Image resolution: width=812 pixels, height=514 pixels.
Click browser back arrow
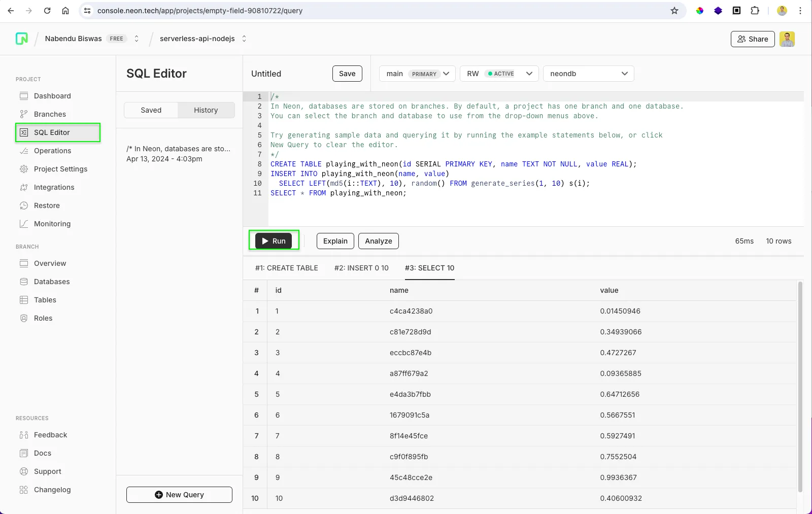pos(11,11)
